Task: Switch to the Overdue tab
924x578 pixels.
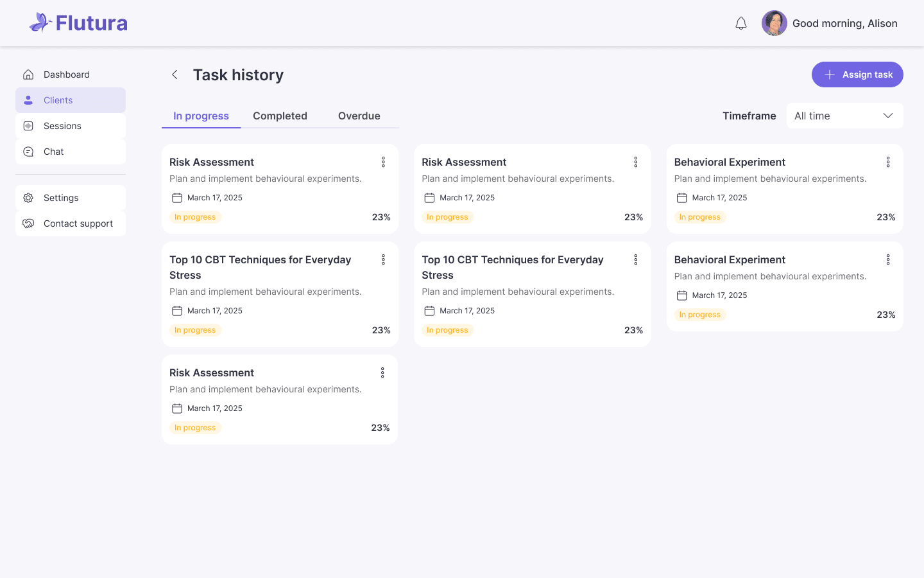Action: [x=359, y=116]
